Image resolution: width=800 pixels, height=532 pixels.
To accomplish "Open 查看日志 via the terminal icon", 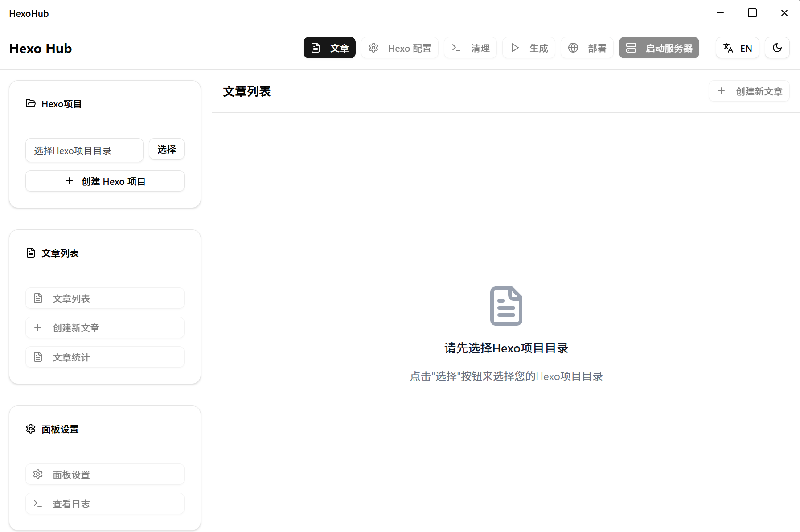I will click(38, 503).
